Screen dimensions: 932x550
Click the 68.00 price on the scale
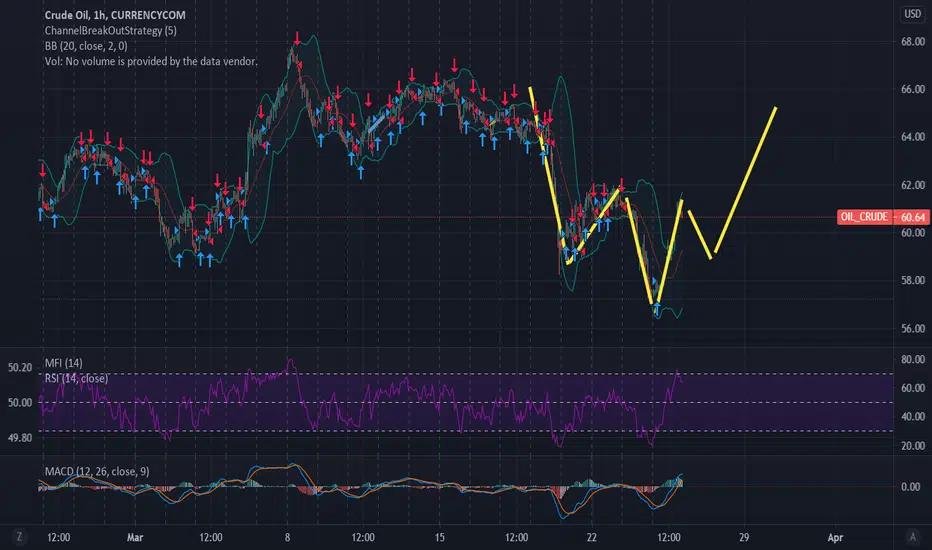pyautogui.click(x=913, y=42)
